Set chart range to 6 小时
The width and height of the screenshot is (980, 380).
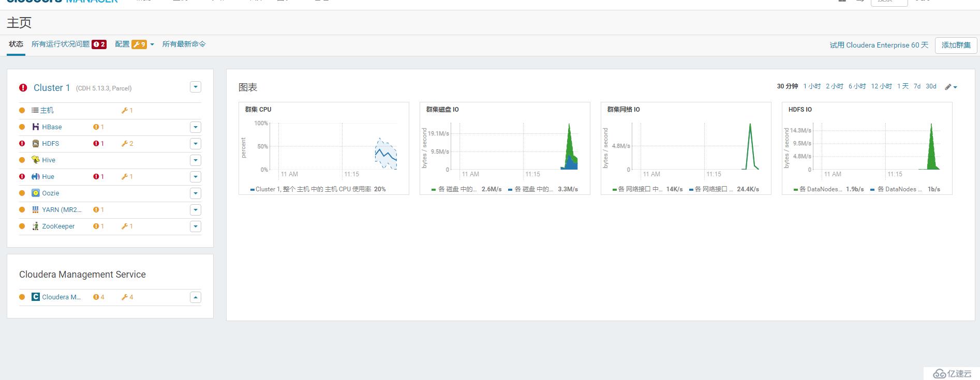point(857,86)
